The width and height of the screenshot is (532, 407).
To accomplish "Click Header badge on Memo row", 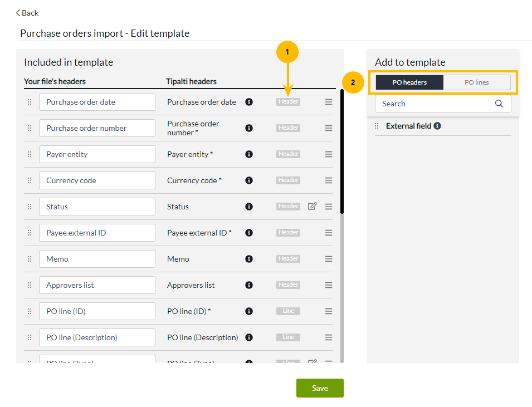I will (x=288, y=259).
